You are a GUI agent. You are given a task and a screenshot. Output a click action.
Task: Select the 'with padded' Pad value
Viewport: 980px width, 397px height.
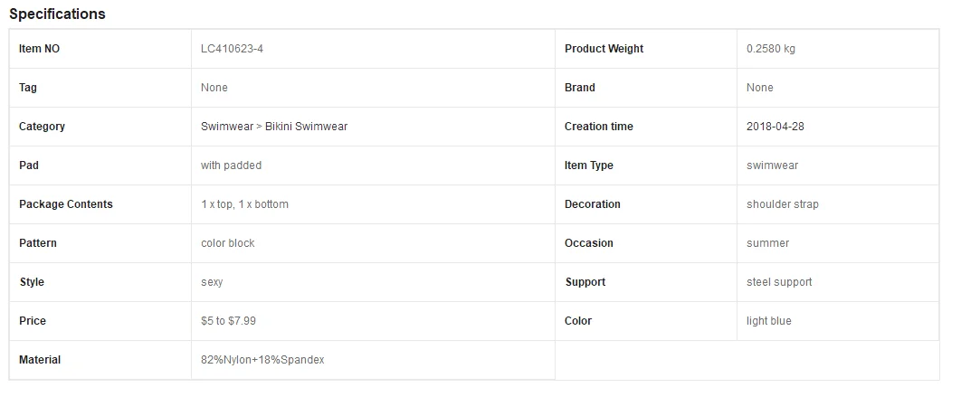[231, 165]
